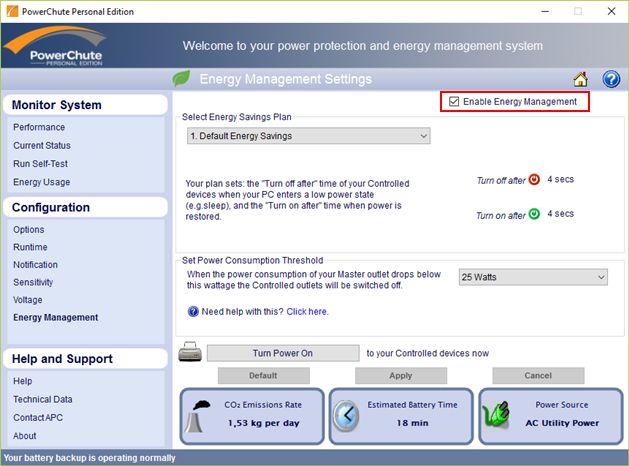Image resolution: width=629 pixels, height=466 pixels.
Task: Toggle Enable Energy Management checkbox
Action: (x=454, y=101)
